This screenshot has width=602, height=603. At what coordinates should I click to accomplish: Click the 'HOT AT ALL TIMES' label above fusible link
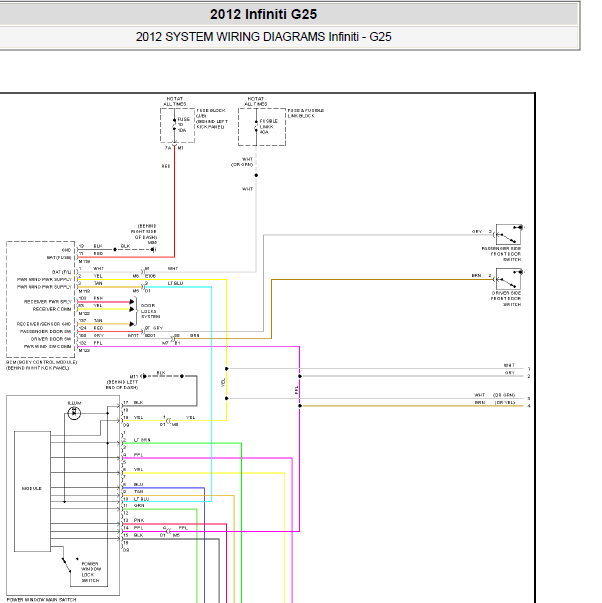click(x=256, y=101)
